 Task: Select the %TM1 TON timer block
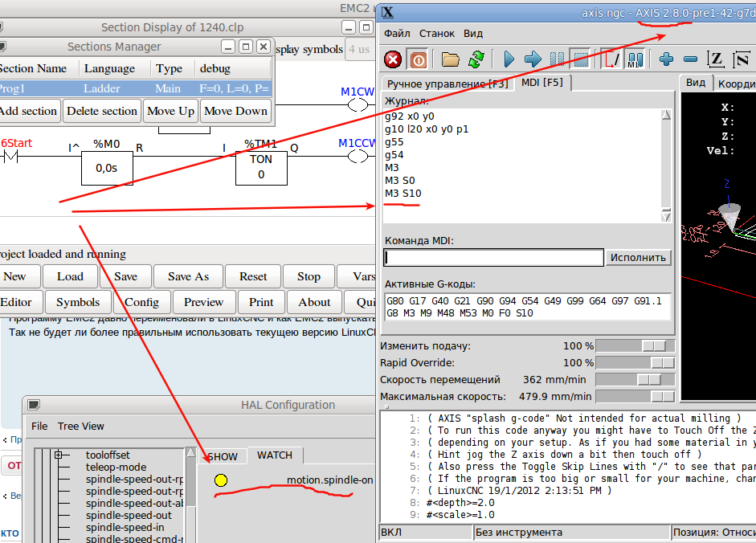coord(261,167)
